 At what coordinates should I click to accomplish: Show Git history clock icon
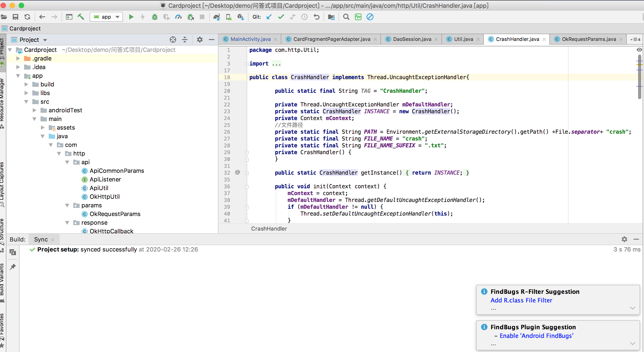point(304,17)
